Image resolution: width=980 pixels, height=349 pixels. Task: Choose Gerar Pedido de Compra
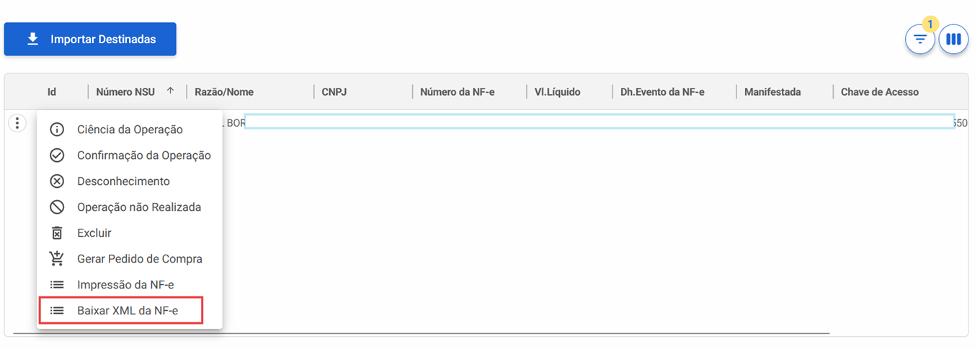pyautogui.click(x=130, y=259)
